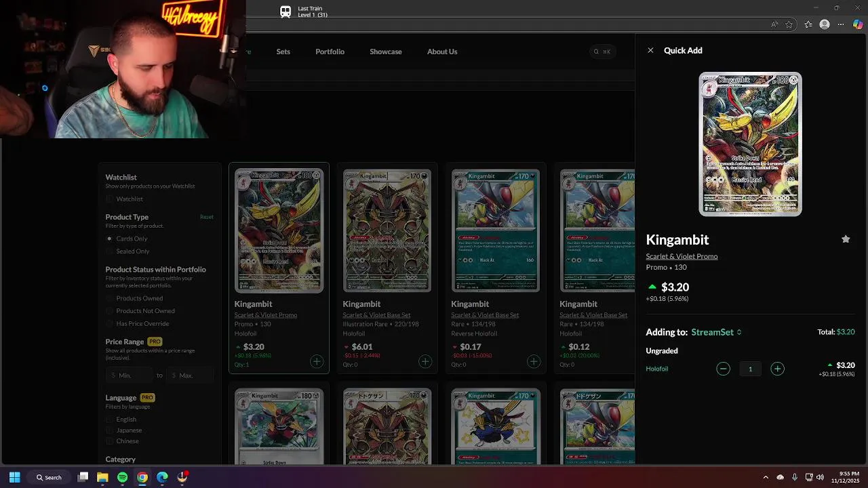Switch to Chrome in the taskbar
This screenshot has height=488, width=868.
pos(142,477)
